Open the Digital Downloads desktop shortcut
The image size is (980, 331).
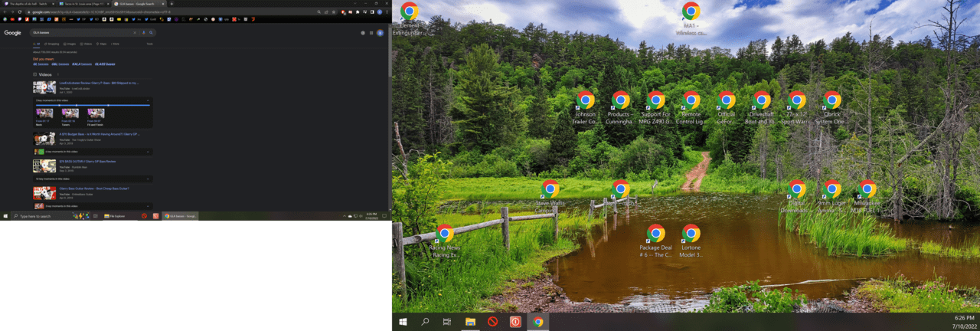pyautogui.click(x=797, y=196)
